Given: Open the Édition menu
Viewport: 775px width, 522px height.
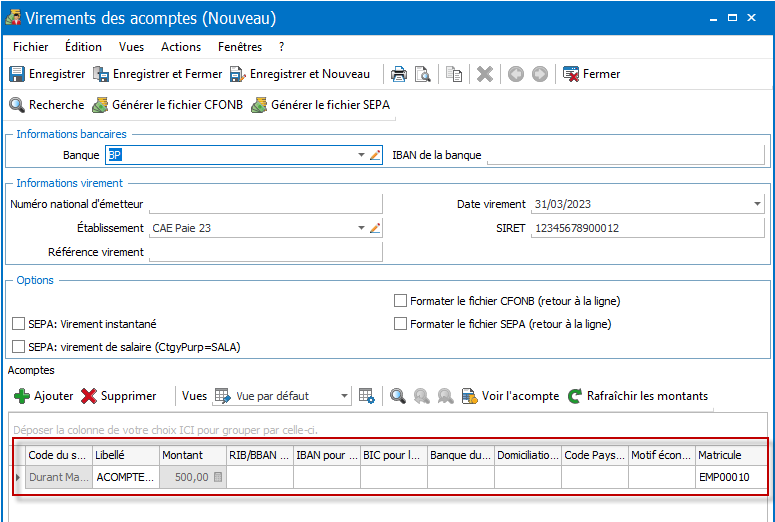Looking at the screenshot, I should 83,47.
